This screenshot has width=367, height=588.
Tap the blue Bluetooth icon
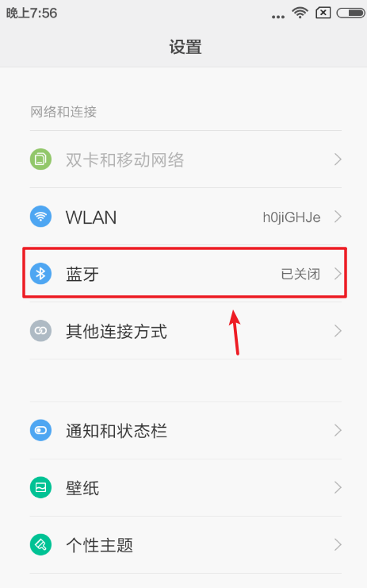click(x=40, y=274)
